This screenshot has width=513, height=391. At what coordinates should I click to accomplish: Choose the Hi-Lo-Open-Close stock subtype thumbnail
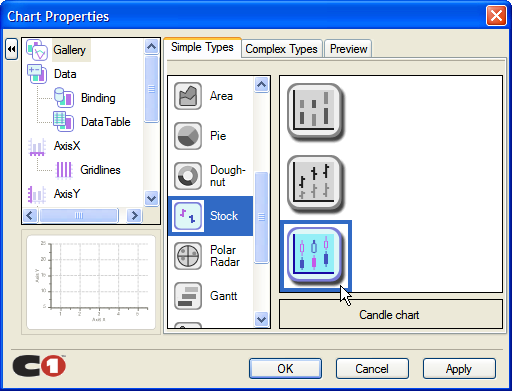[315, 184]
